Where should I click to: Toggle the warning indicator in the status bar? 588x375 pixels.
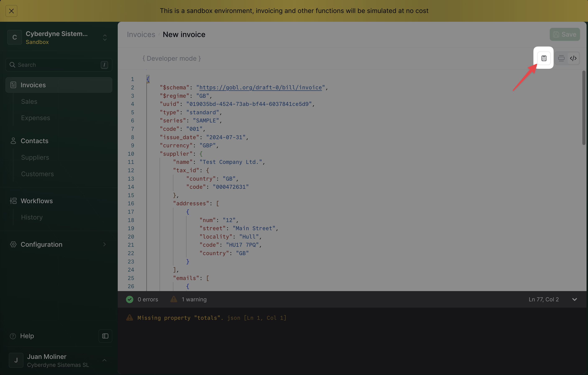(x=189, y=299)
